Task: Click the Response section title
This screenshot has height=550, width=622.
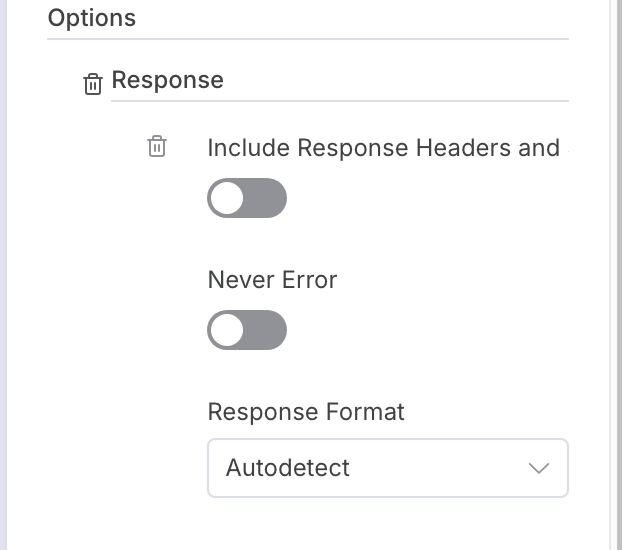Action: click(x=167, y=80)
